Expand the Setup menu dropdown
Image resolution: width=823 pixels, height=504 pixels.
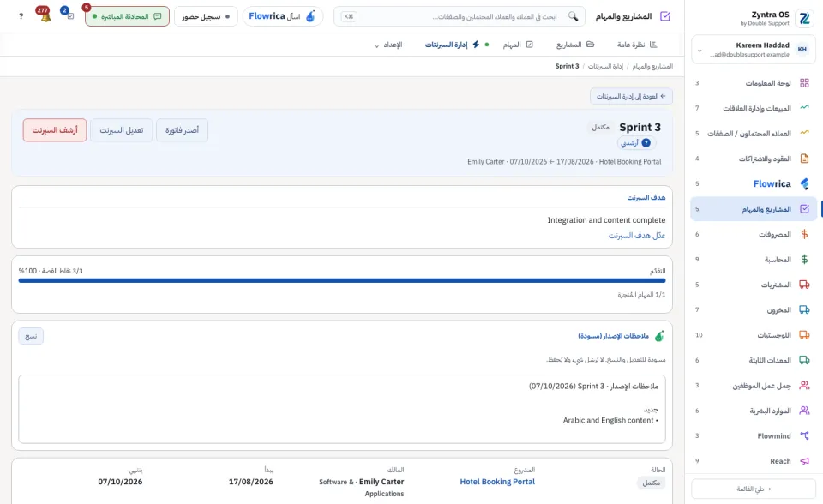click(x=388, y=45)
